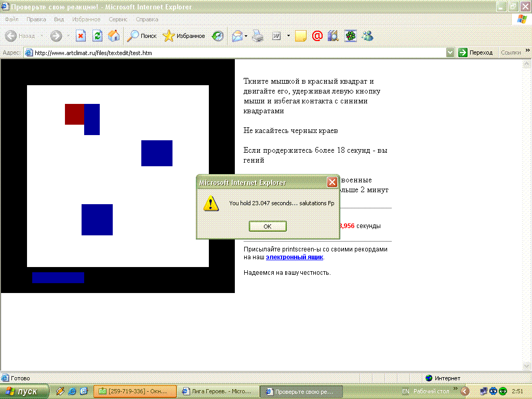
Task: Click the Edit with Word icon
Action: (x=276, y=36)
